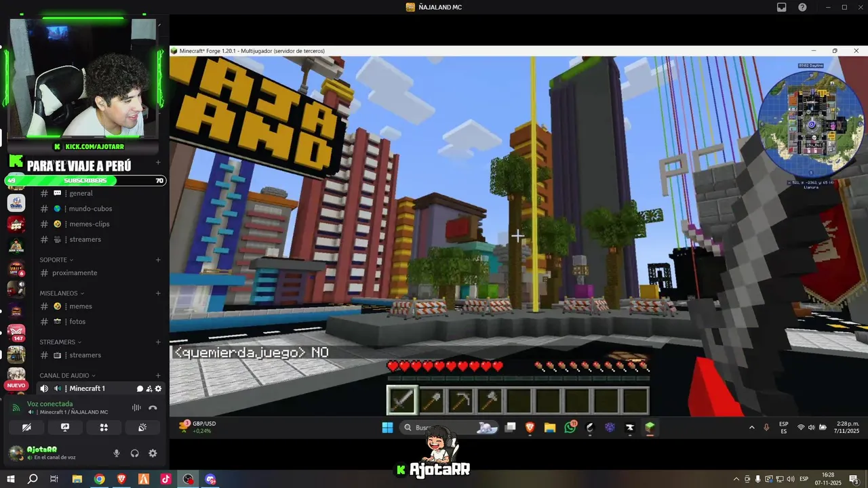
Task: Open the soundboard button
Action: (142, 428)
